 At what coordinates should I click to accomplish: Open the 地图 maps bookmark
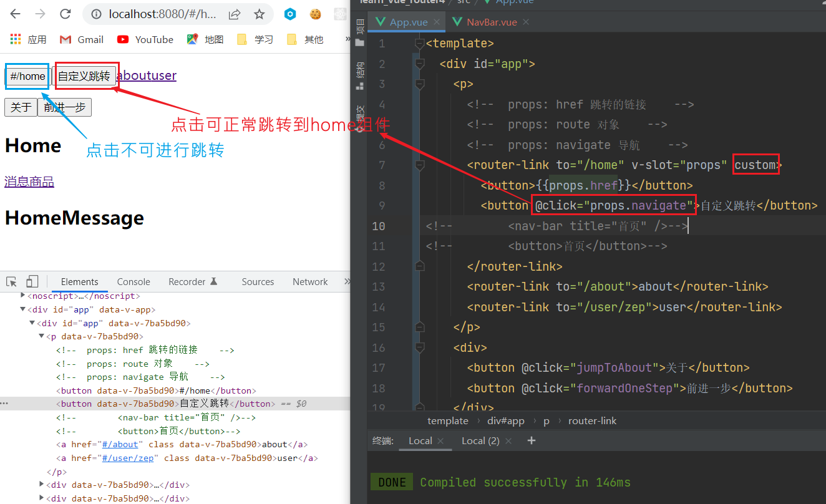tap(205, 39)
